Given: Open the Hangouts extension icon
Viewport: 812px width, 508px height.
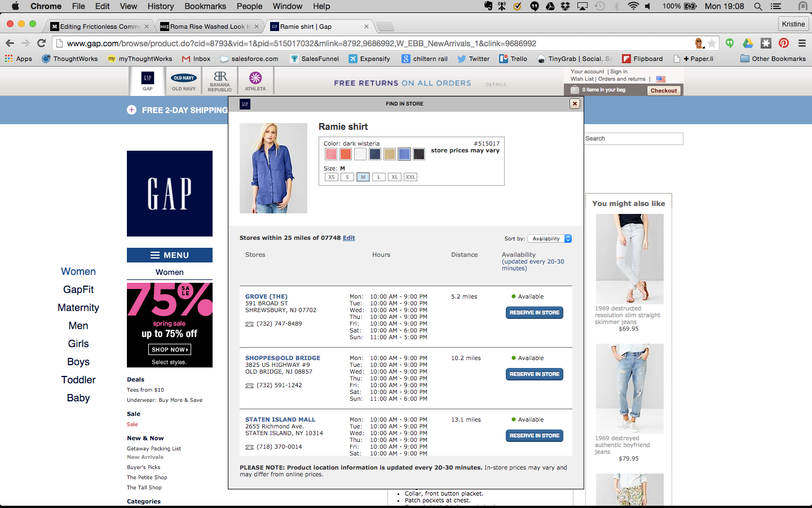Looking at the screenshot, I should click(x=730, y=43).
